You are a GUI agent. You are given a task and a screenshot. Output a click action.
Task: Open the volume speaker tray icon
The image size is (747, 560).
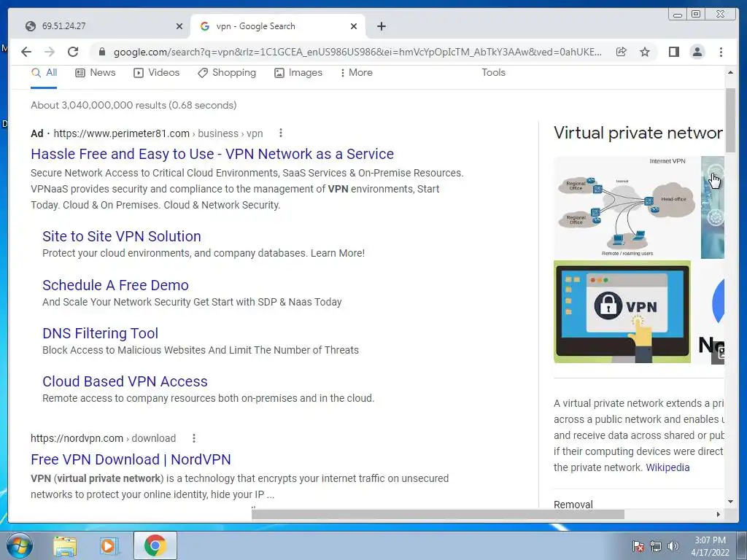[x=673, y=546]
